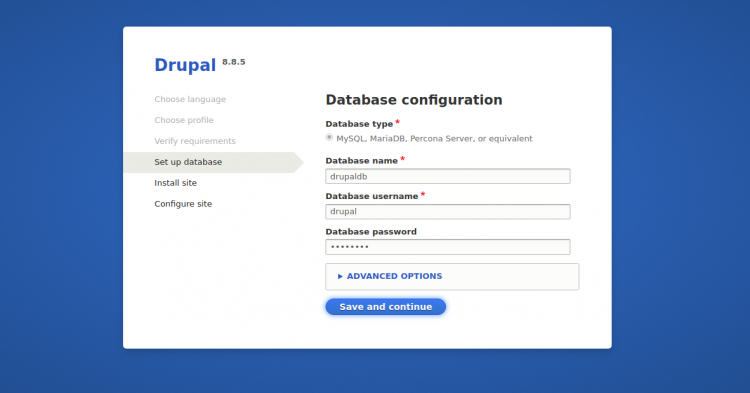The image size is (750, 393).
Task: Select the Verify requirements step
Action: (195, 141)
